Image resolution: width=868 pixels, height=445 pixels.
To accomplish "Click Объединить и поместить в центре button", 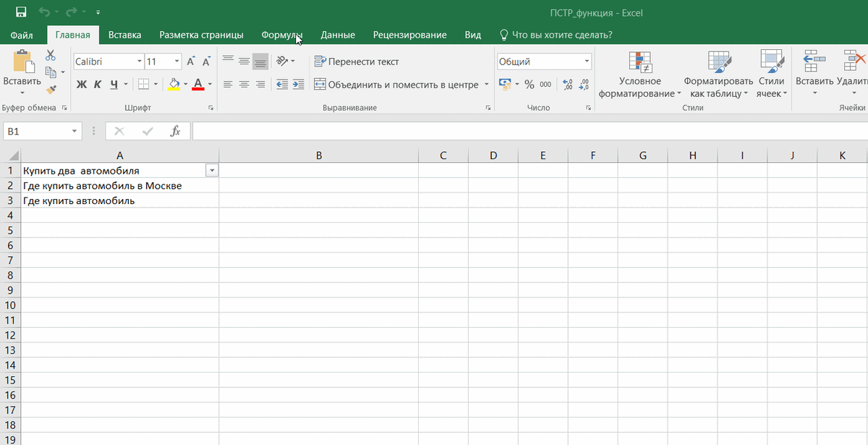I will (x=396, y=85).
